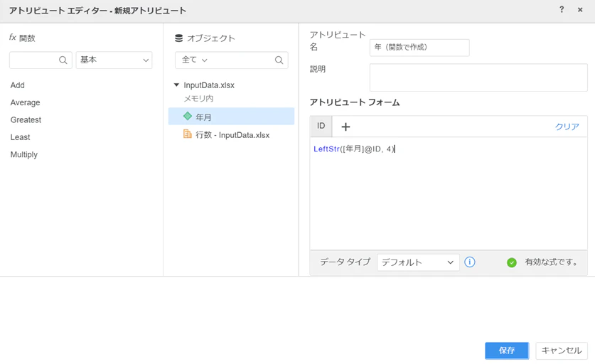
Task: Click the attribute name input field
Action: [x=419, y=48]
